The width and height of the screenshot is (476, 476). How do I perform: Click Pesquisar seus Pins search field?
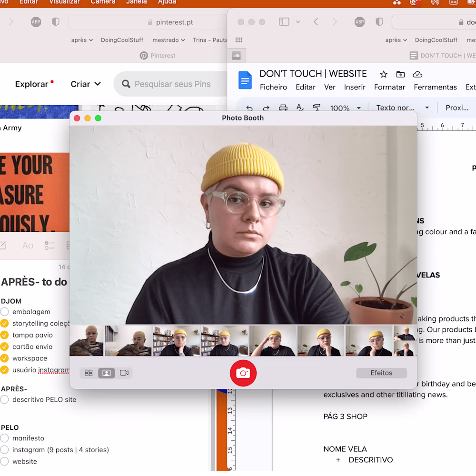point(170,84)
